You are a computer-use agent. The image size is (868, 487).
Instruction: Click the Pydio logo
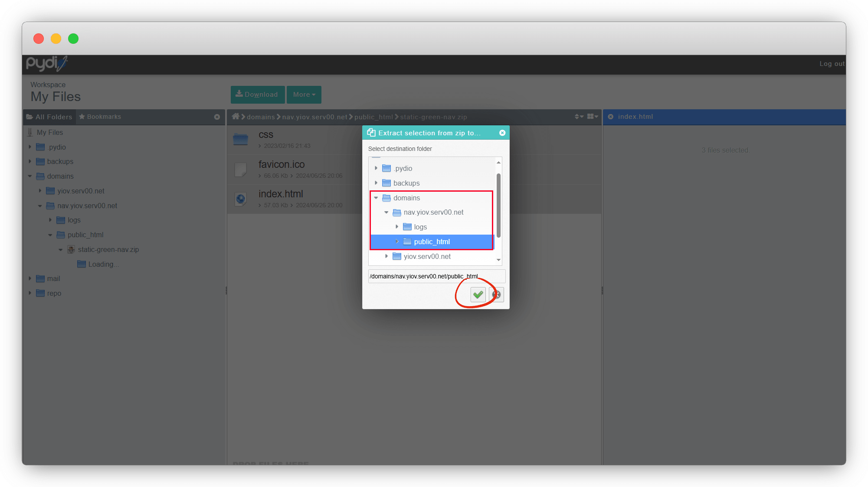[46, 63]
